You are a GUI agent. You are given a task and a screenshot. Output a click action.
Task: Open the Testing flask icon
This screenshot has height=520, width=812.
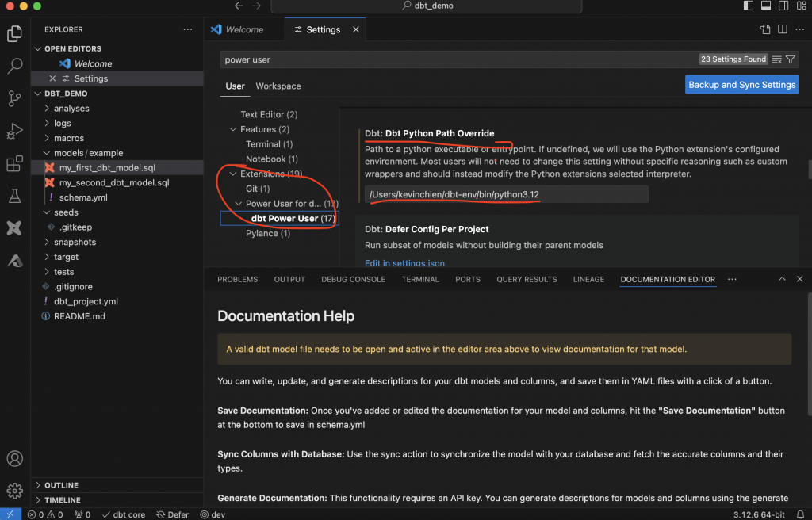click(x=14, y=196)
